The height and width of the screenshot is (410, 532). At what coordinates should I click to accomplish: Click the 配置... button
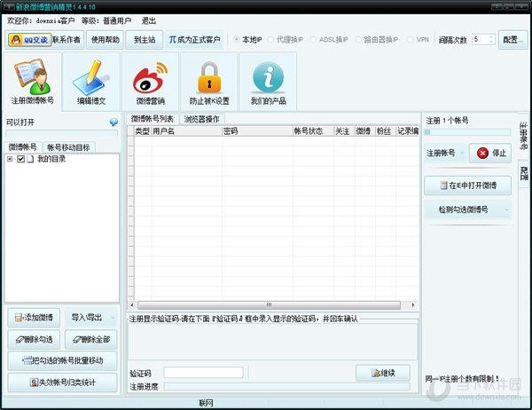pyautogui.click(x=512, y=40)
